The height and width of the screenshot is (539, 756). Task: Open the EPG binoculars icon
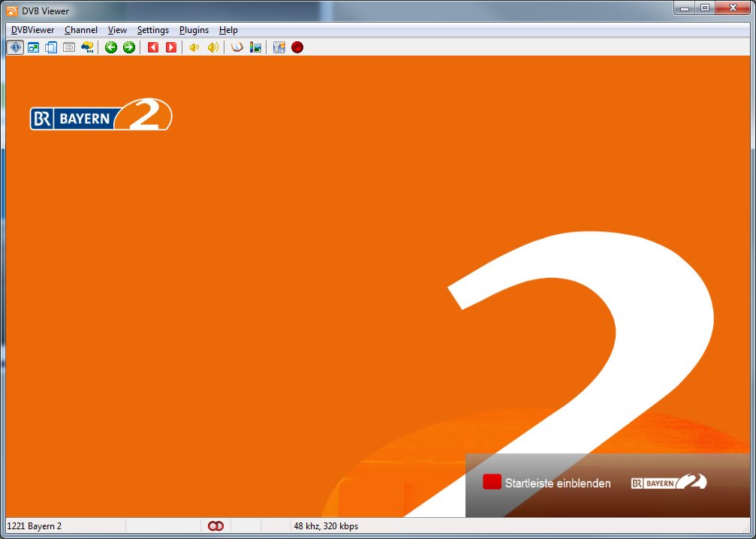(x=87, y=47)
